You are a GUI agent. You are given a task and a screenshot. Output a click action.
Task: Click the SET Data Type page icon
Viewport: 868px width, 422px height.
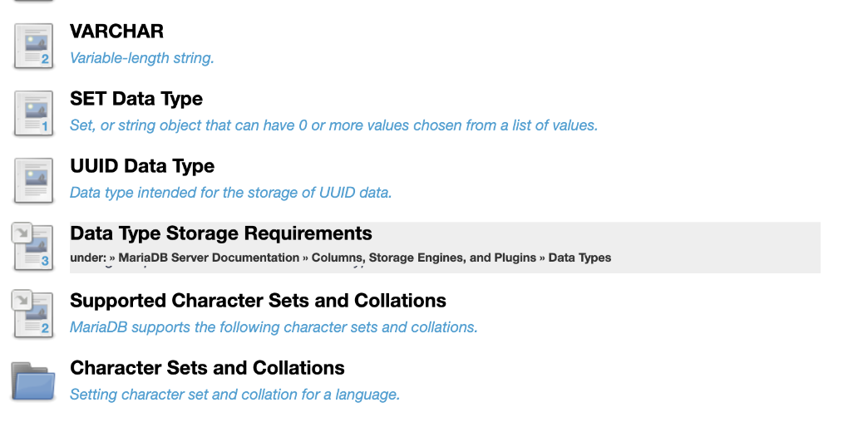point(34,113)
